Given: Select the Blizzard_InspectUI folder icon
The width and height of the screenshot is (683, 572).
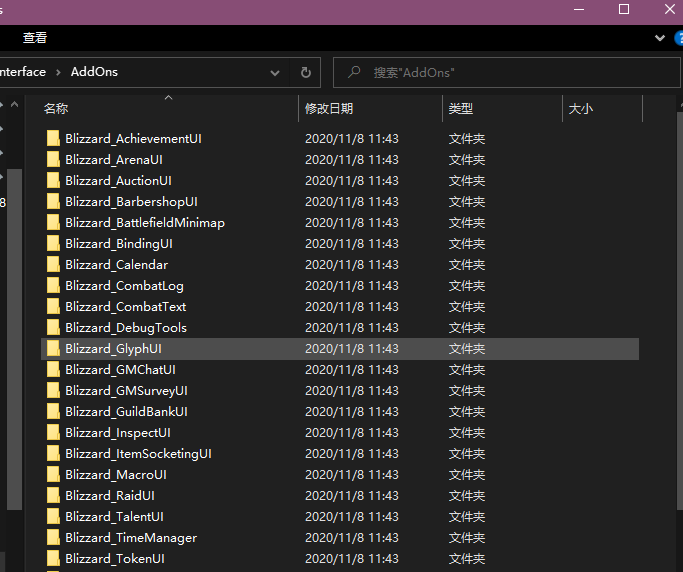Looking at the screenshot, I should tap(53, 432).
